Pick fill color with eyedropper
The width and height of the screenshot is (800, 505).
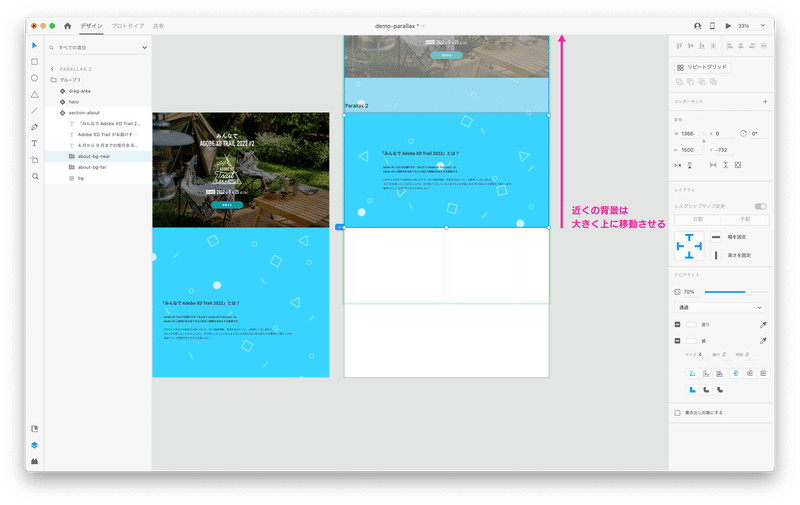pos(763,324)
